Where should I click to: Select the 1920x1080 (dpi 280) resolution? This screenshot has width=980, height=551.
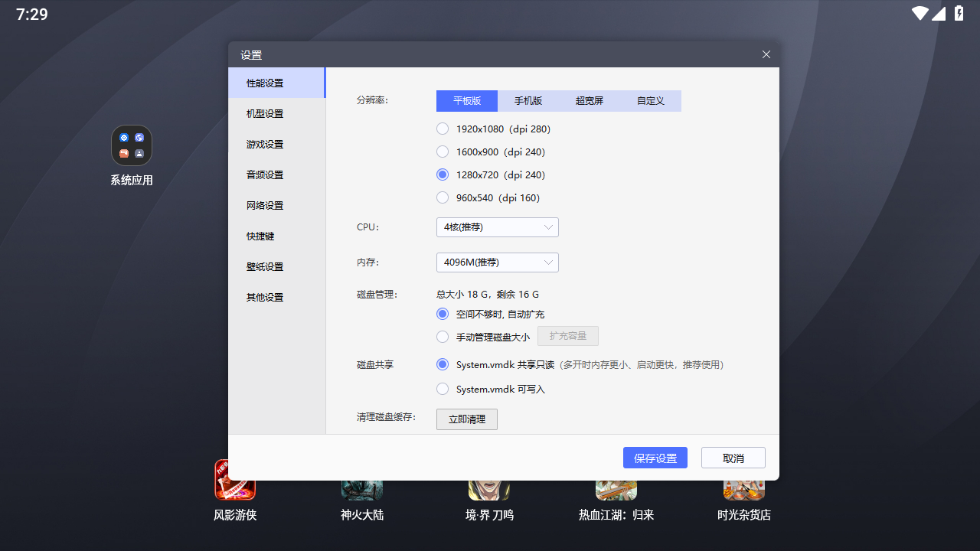point(443,129)
